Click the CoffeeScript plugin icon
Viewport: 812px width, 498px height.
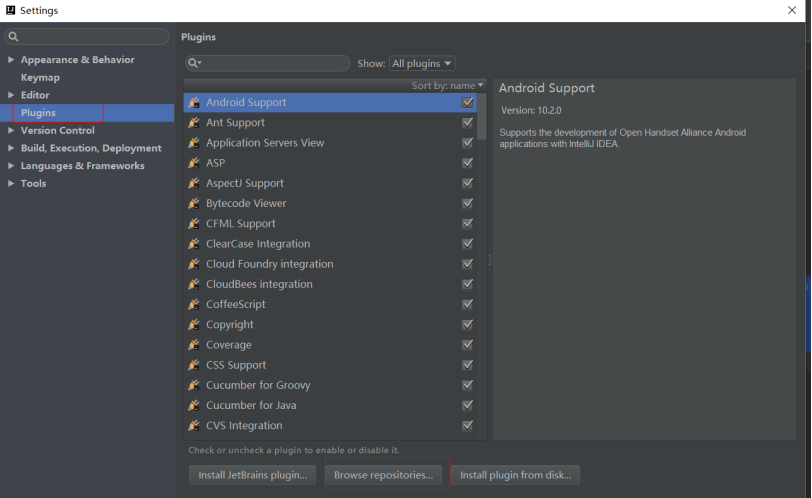click(194, 304)
